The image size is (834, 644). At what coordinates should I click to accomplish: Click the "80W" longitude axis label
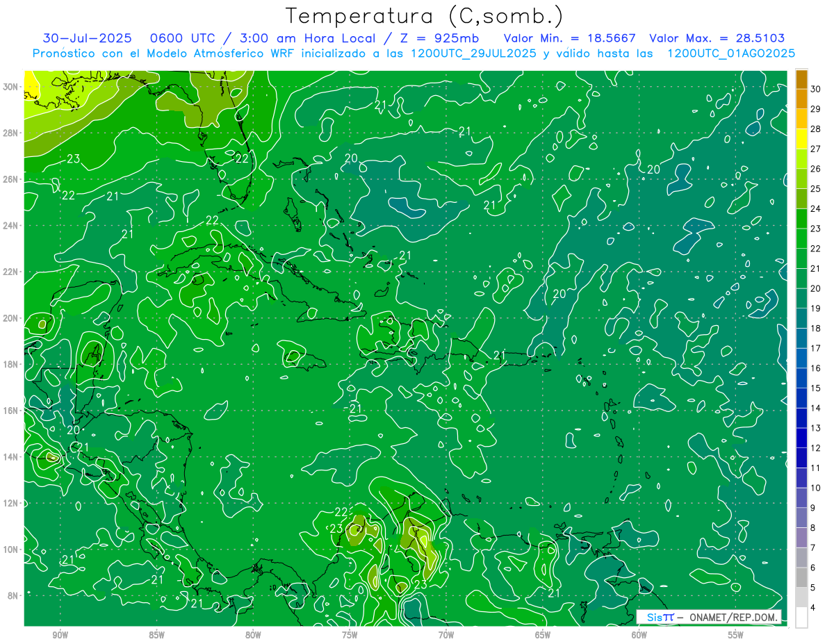coord(253,635)
